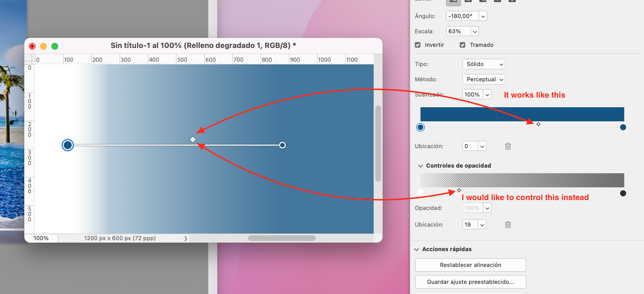Click the trash icon under Controles de opacidad
The height and width of the screenshot is (294, 644).
508,225
